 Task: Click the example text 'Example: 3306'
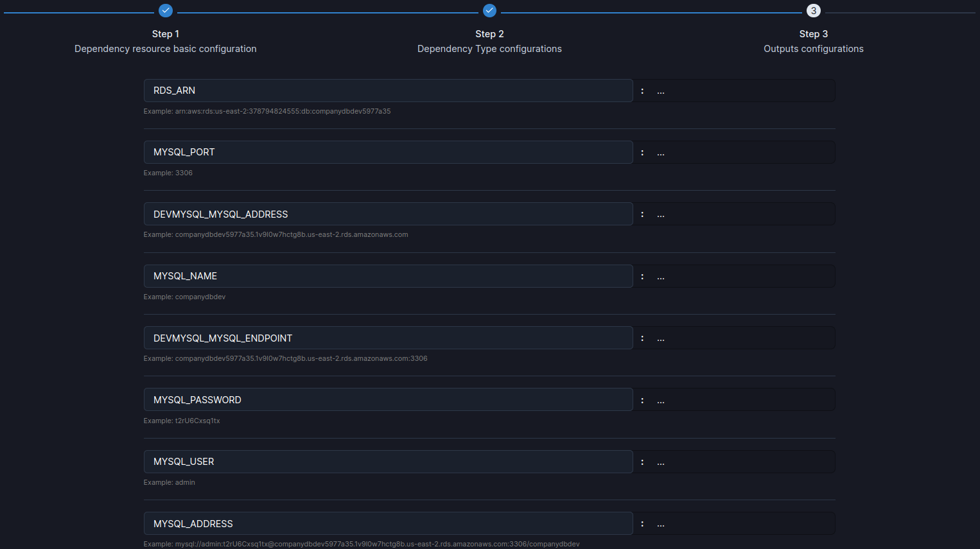pyautogui.click(x=168, y=173)
